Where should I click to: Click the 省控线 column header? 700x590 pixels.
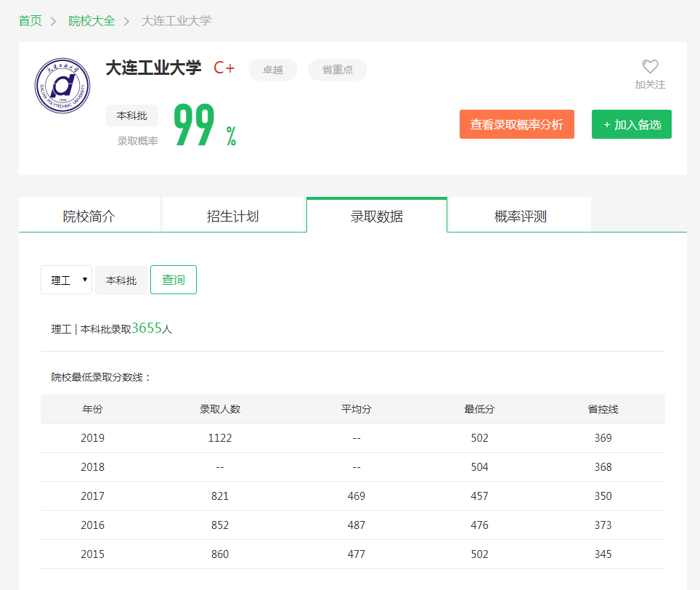(x=603, y=409)
